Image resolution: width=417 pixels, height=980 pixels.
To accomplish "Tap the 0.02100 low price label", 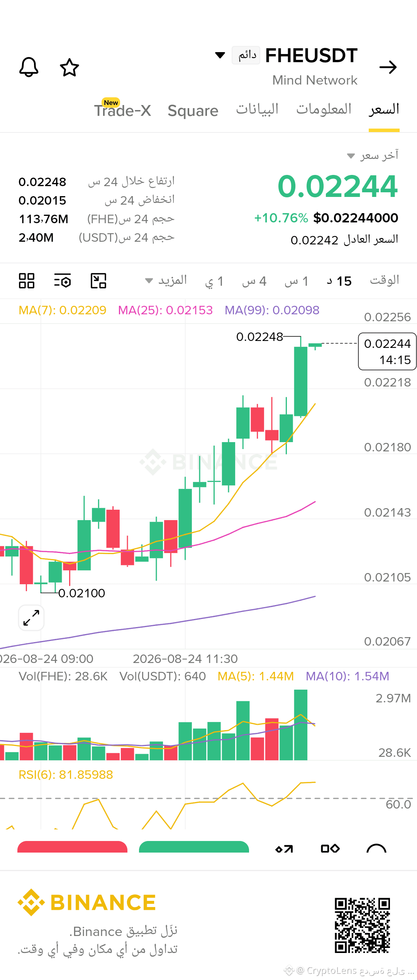I will (x=81, y=593).
